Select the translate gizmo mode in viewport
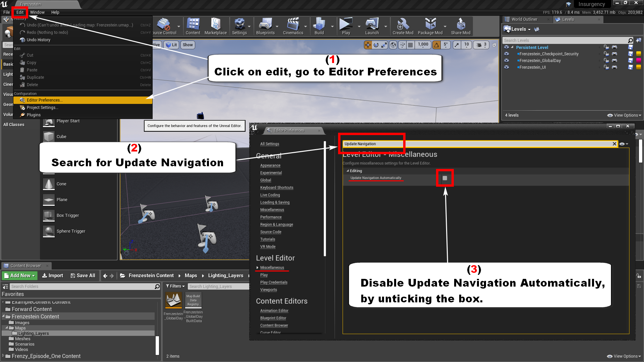The width and height of the screenshot is (644, 362). [x=368, y=45]
